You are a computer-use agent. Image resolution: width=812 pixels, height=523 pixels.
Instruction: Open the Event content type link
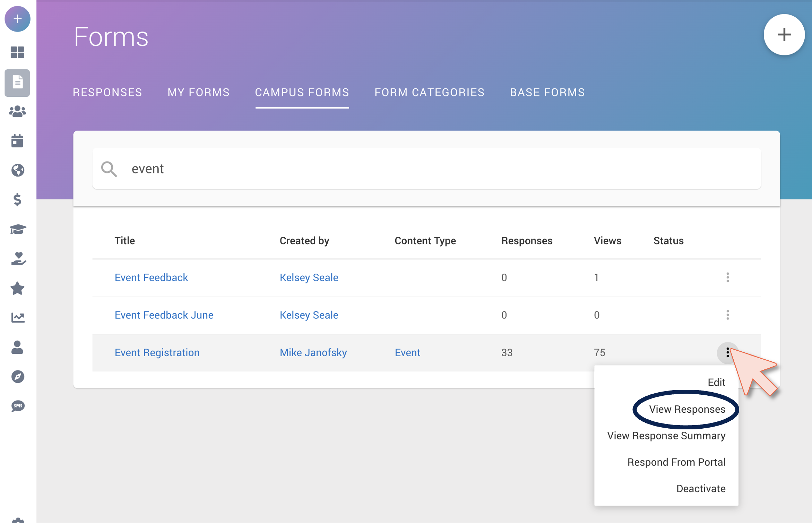[x=407, y=352]
